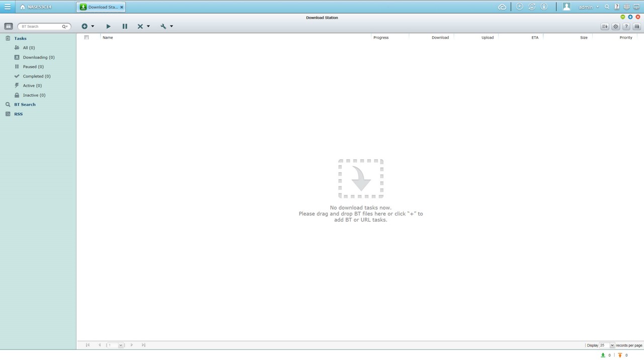Click the admin user avatar

click(x=567, y=7)
